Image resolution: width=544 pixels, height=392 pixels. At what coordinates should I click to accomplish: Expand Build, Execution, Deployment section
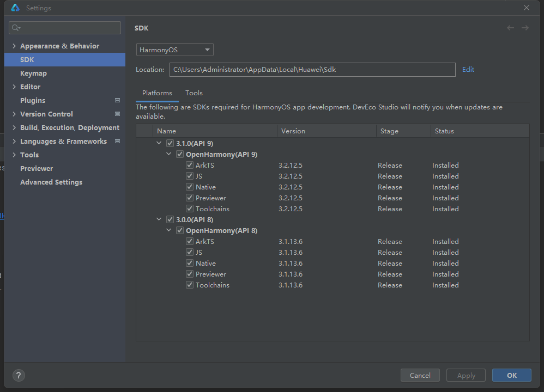(14, 127)
